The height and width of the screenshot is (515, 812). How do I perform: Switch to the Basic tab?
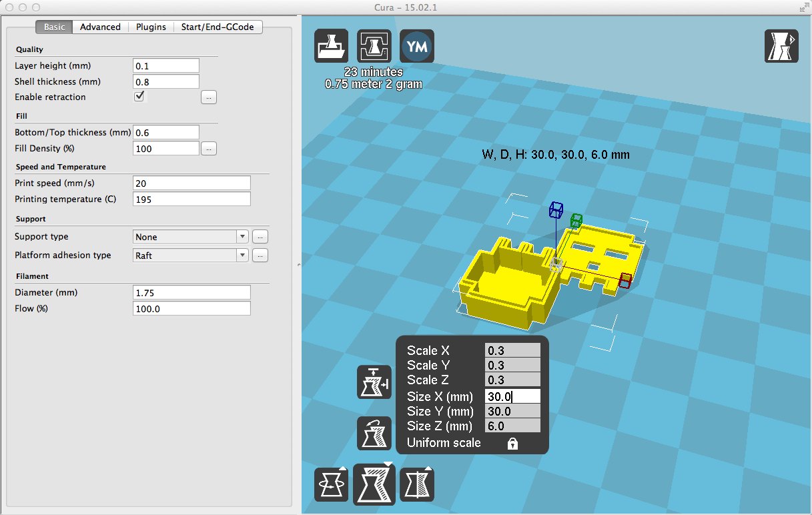point(55,27)
